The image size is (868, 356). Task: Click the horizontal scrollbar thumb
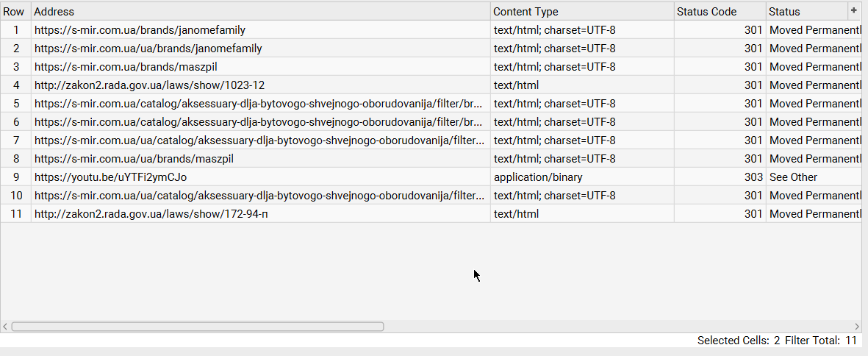(x=197, y=326)
